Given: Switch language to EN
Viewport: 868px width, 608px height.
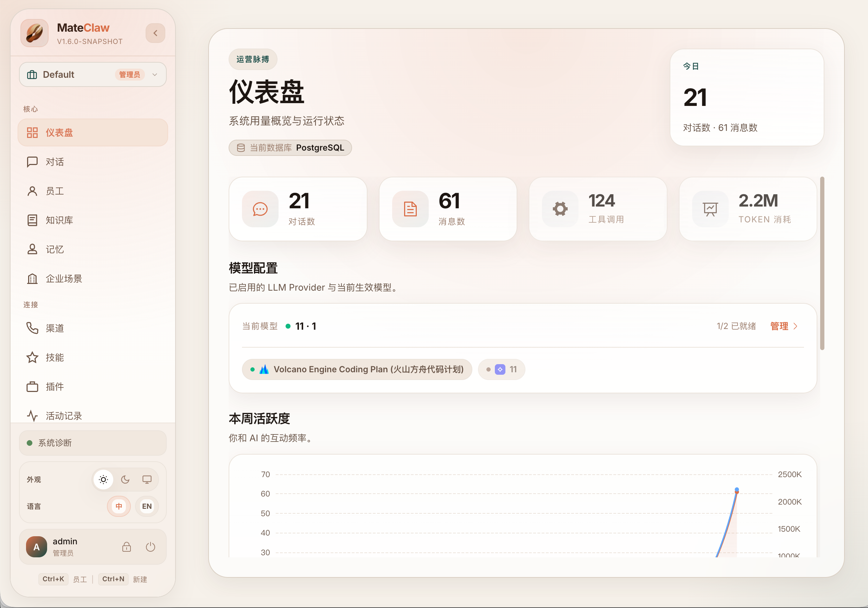Looking at the screenshot, I should click(147, 506).
